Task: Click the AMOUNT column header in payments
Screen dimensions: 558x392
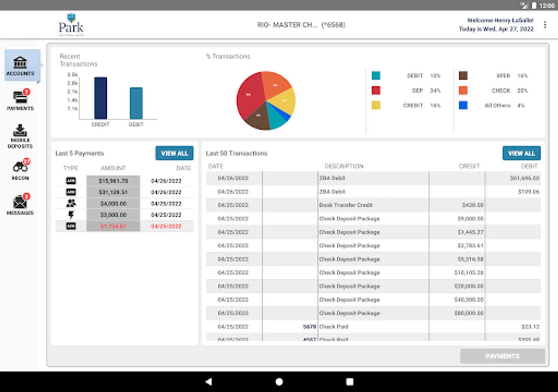Action: (113, 168)
